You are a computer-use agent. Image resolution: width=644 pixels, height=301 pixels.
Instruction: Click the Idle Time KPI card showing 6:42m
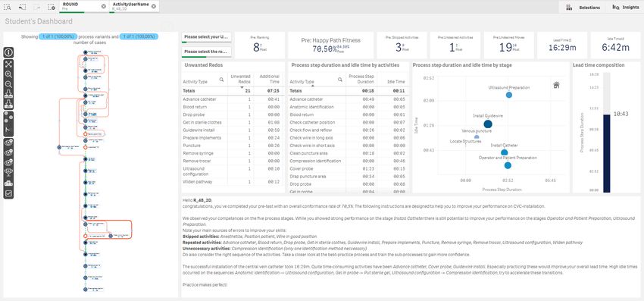pos(615,45)
